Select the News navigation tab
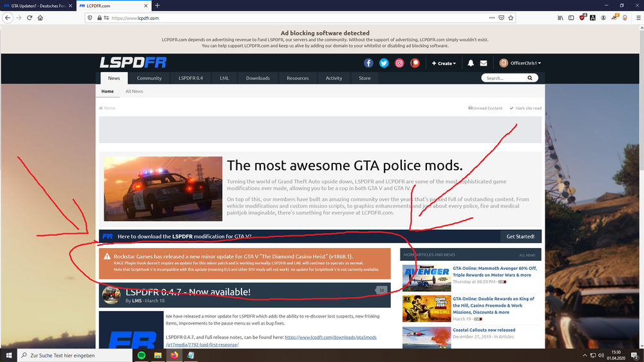The image size is (644, 362). (x=114, y=78)
